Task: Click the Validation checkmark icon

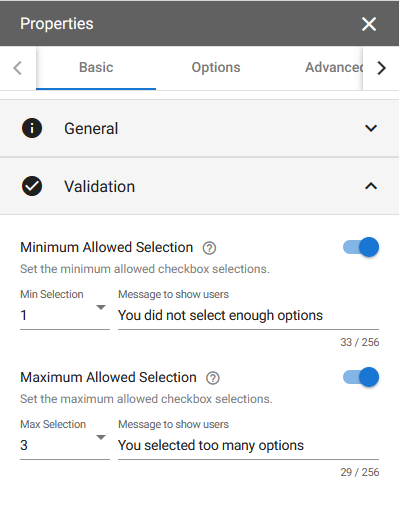Action: tap(32, 186)
